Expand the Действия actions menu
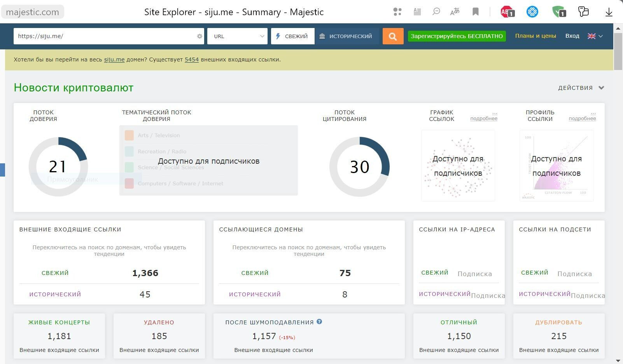This screenshot has width=623, height=364. 581,88
